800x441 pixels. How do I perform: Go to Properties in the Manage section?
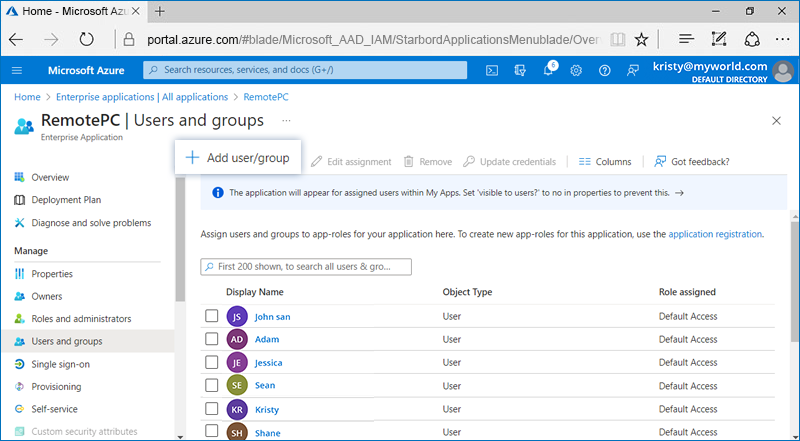51,274
